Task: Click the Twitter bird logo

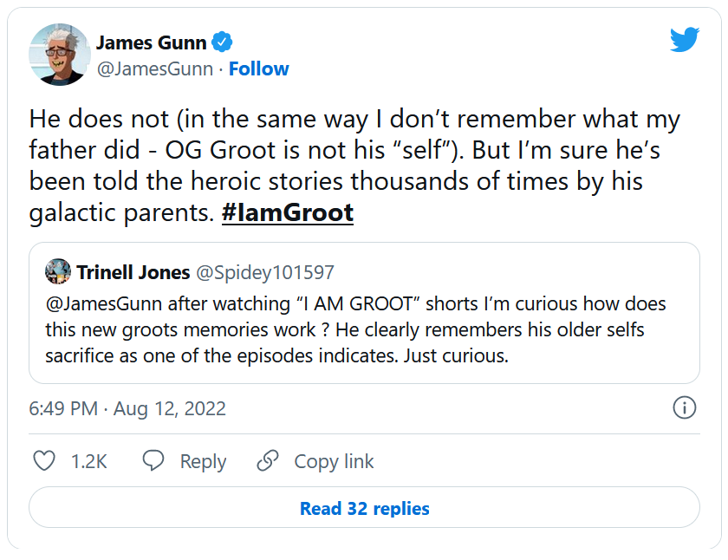Action: pyautogui.click(x=685, y=39)
